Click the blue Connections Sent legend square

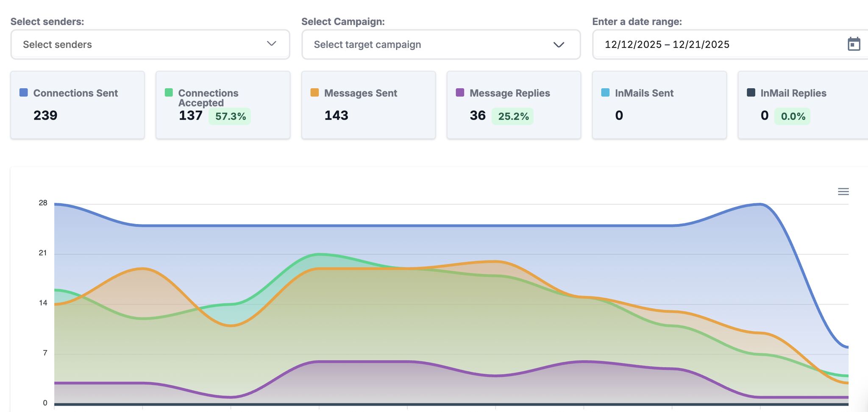[24, 92]
